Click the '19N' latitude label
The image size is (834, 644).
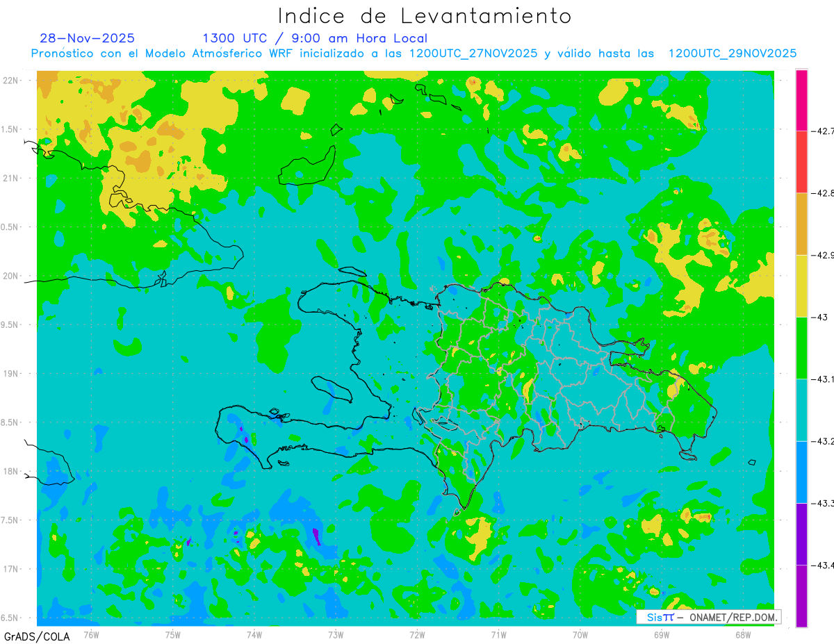[11, 373]
